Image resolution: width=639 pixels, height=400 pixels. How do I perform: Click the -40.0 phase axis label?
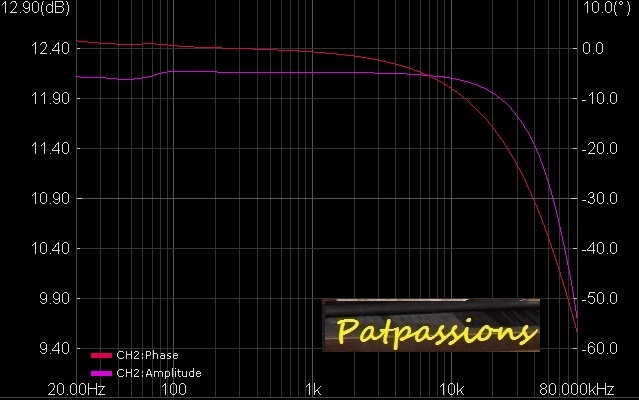pos(600,249)
